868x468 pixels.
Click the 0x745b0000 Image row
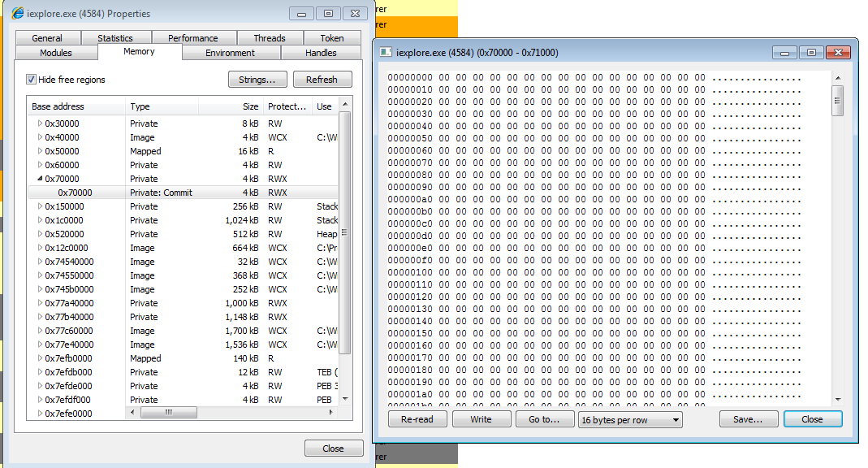[183, 289]
